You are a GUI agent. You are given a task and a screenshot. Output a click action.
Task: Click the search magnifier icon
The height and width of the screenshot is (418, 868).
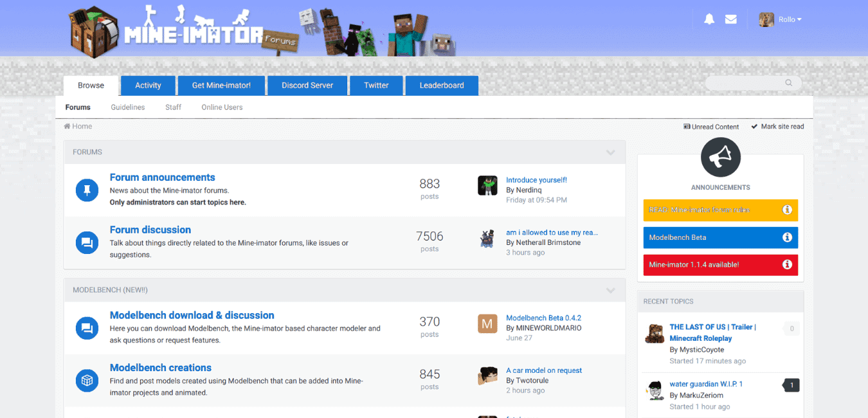tap(789, 83)
